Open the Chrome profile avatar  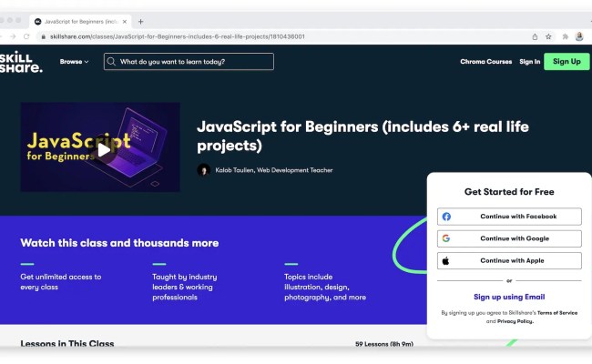point(579,36)
